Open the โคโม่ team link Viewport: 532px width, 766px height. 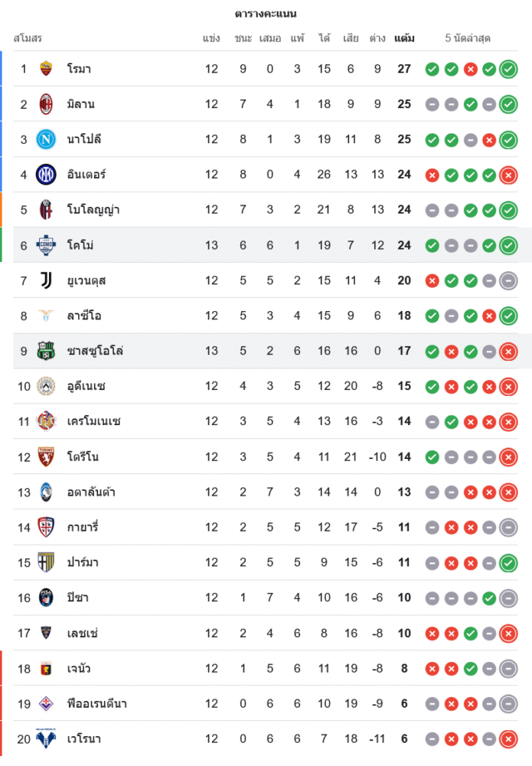tap(80, 245)
